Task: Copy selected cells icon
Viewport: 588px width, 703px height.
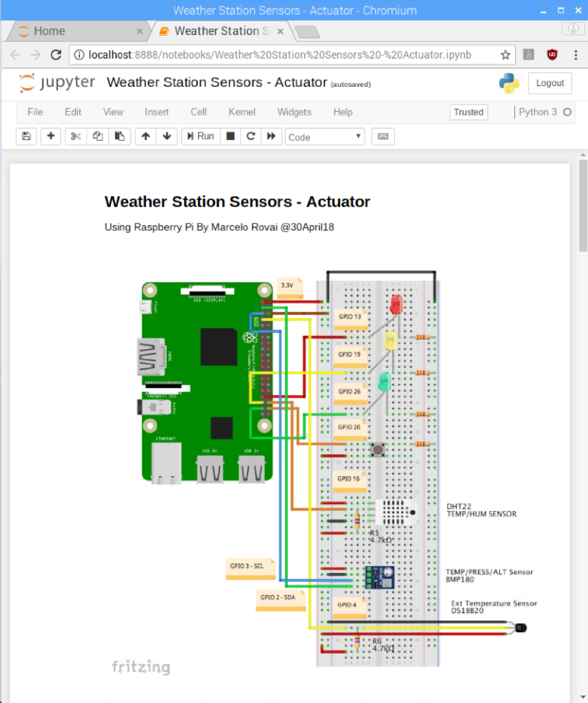Action: (x=97, y=136)
